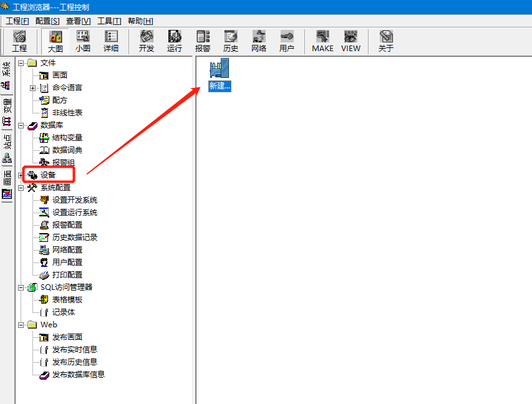Image resolution: width=532 pixels, height=404 pixels.
Task: Open the 历史 history toolbar icon
Action: pyautogui.click(x=231, y=41)
